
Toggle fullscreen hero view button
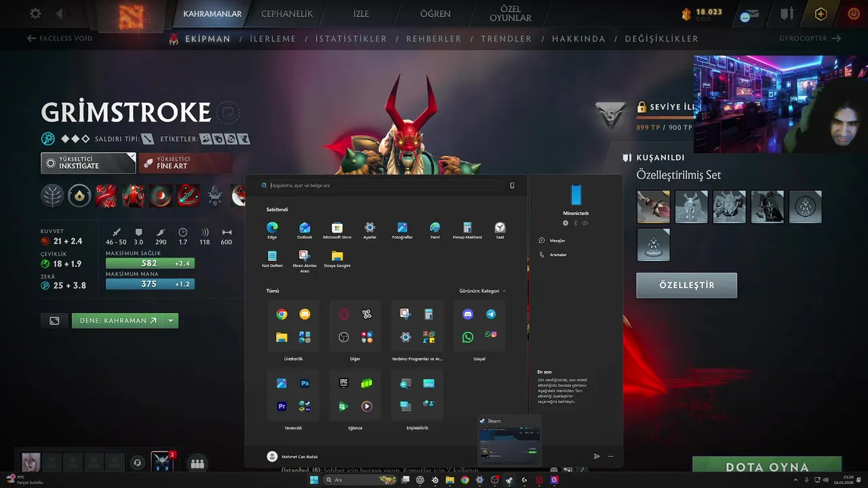pyautogui.click(x=54, y=321)
